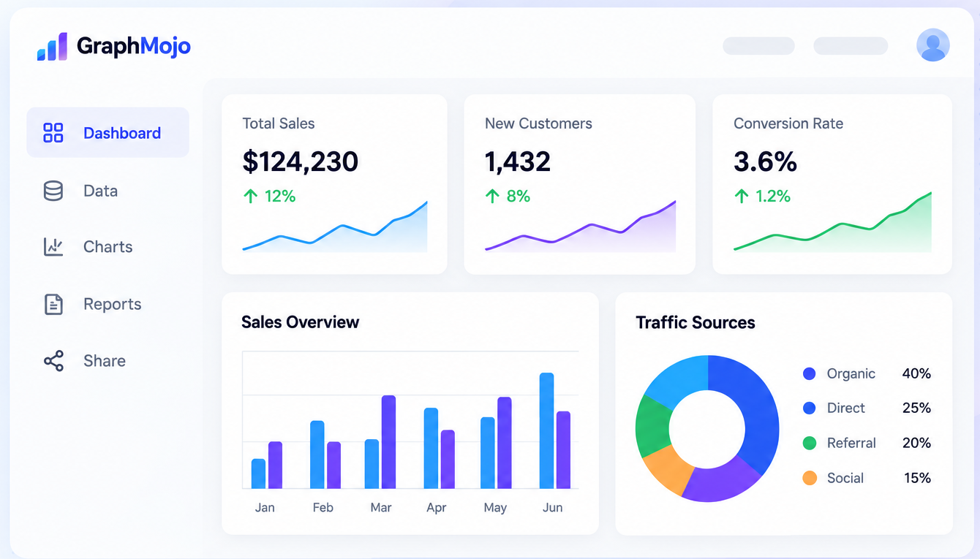Open the user profile avatar
The image size is (980, 559).
[x=932, y=45]
